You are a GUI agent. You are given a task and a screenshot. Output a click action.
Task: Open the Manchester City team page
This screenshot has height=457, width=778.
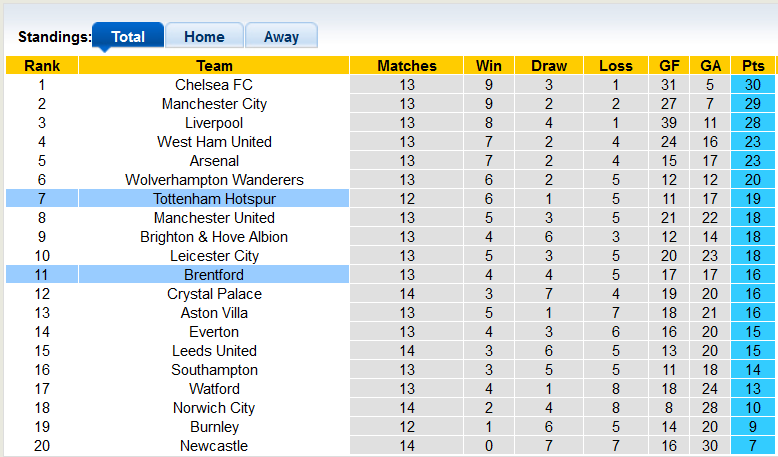[x=214, y=104]
